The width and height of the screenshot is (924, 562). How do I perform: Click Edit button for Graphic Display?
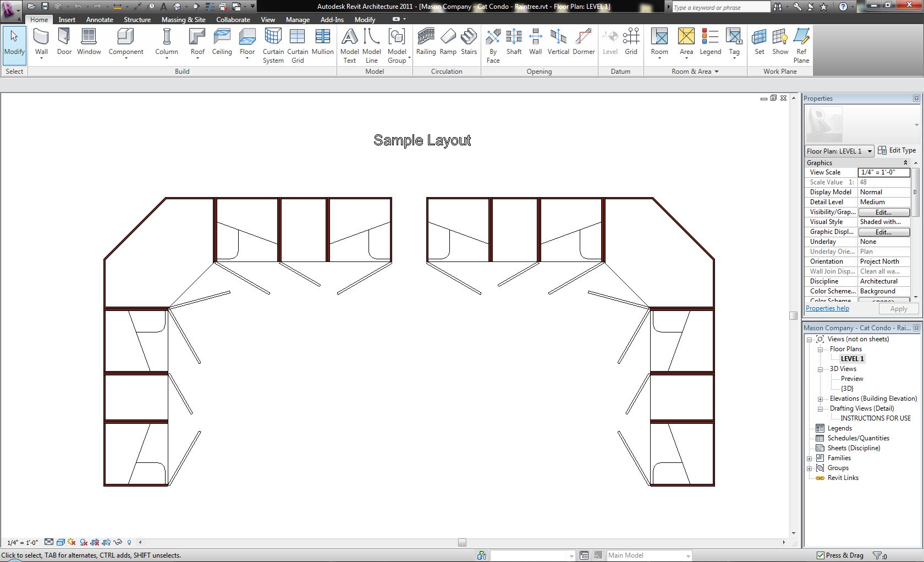pyautogui.click(x=884, y=232)
